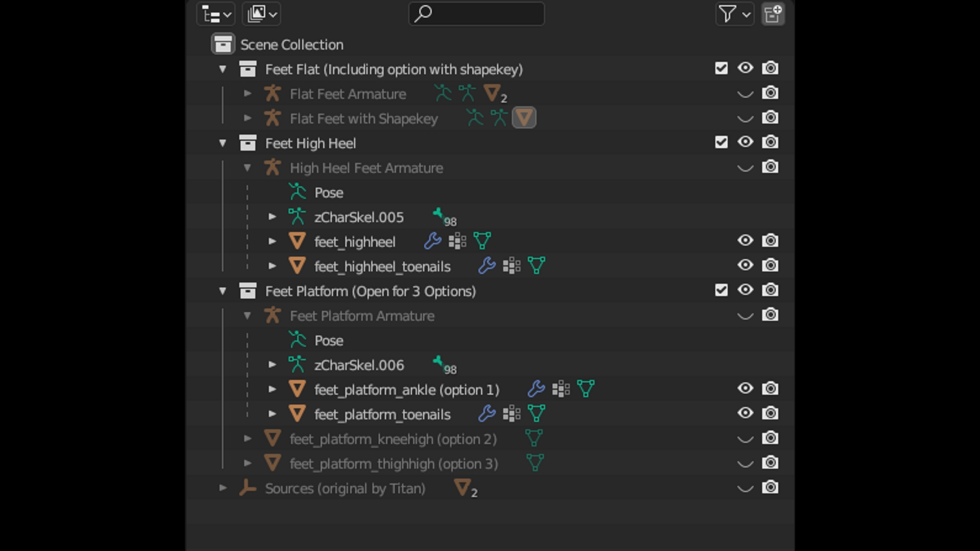Hide feet_highheel_toenails in viewport
980x551 pixels.
(745, 265)
